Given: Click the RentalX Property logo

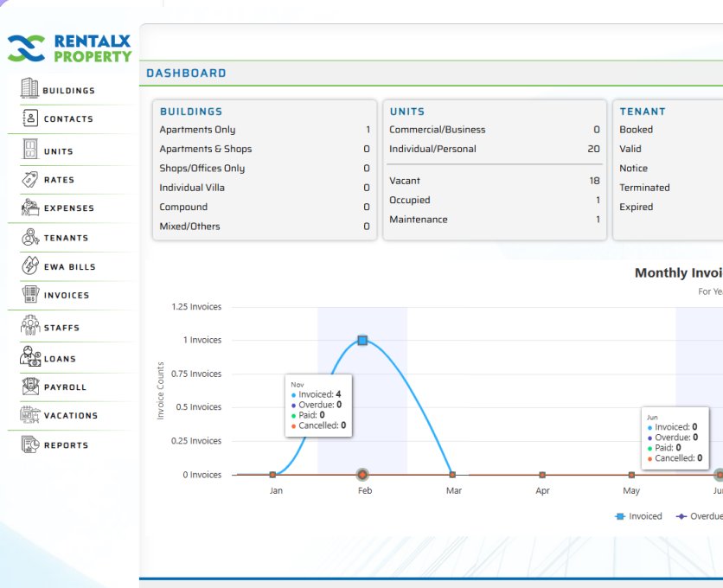Looking at the screenshot, I should [x=69, y=48].
